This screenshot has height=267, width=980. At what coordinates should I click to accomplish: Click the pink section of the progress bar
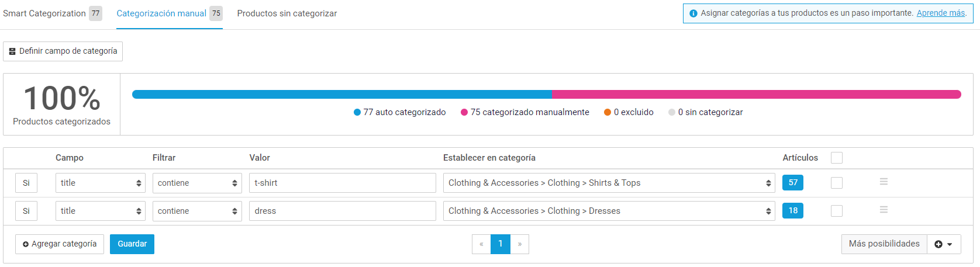click(x=756, y=94)
